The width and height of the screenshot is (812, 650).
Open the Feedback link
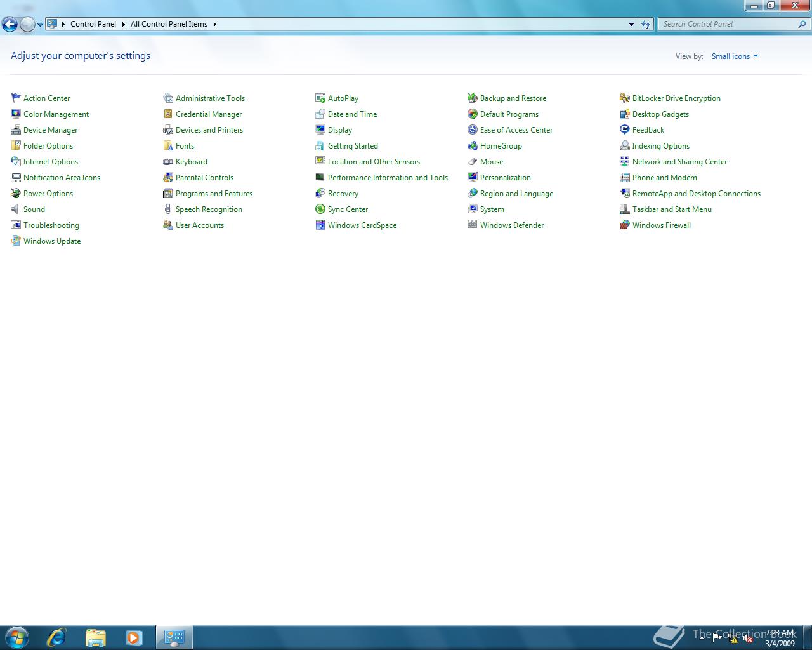(648, 130)
